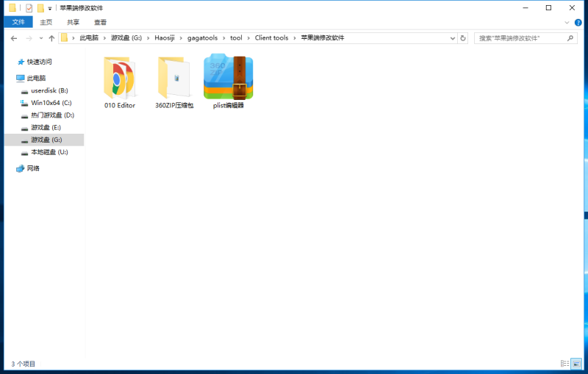
Task: Jump to tool in the breadcrumb
Action: coord(236,38)
